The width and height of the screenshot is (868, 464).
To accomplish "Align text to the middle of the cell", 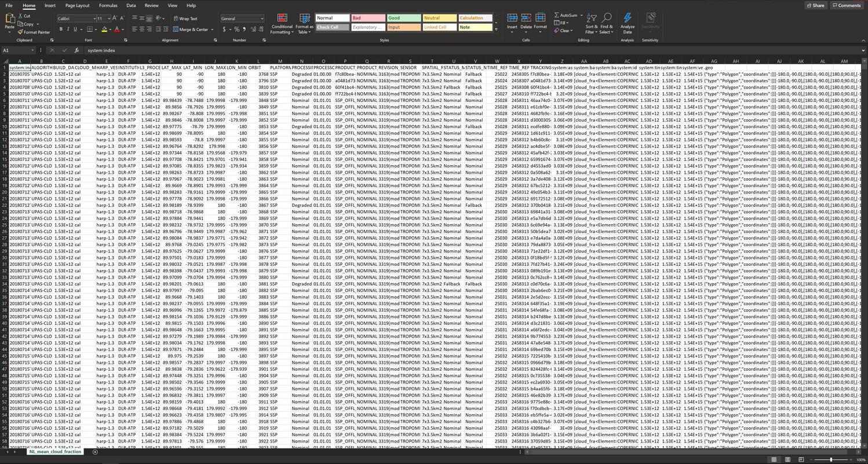I will coord(142,19).
